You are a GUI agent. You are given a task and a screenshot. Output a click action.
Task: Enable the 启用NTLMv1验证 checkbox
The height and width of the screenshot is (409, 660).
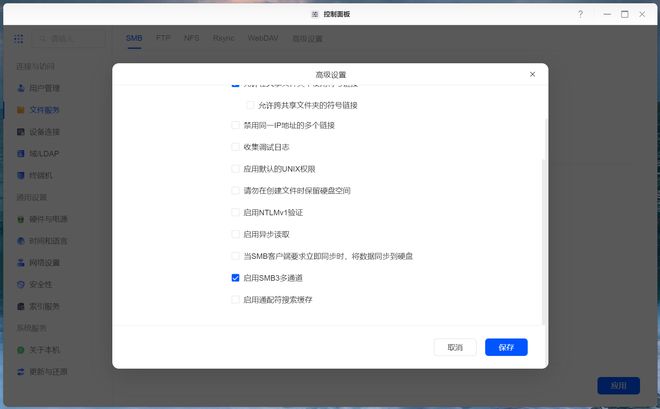[235, 212]
